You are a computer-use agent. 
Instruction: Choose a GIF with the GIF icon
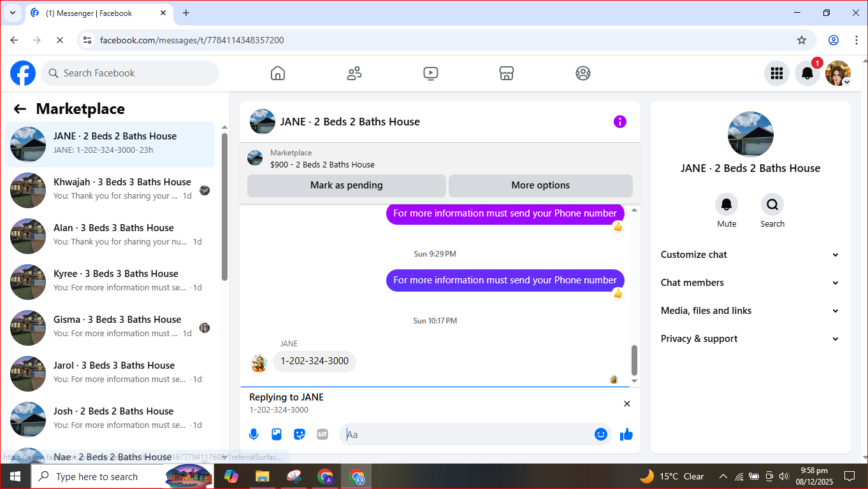tap(322, 434)
